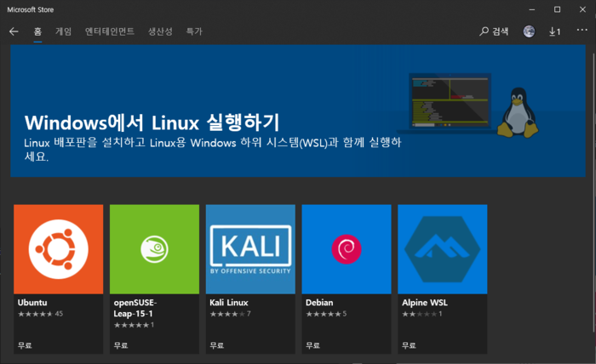Click the Kali Linux logo tile
Image resolution: width=596 pixels, height=364 pixels.
click(x=250, y=249)
